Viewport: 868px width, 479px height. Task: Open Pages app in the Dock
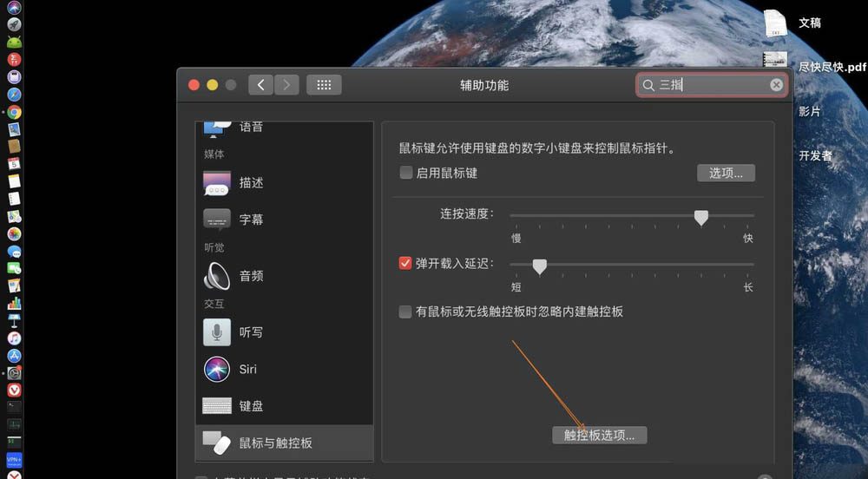coord(14,286)
